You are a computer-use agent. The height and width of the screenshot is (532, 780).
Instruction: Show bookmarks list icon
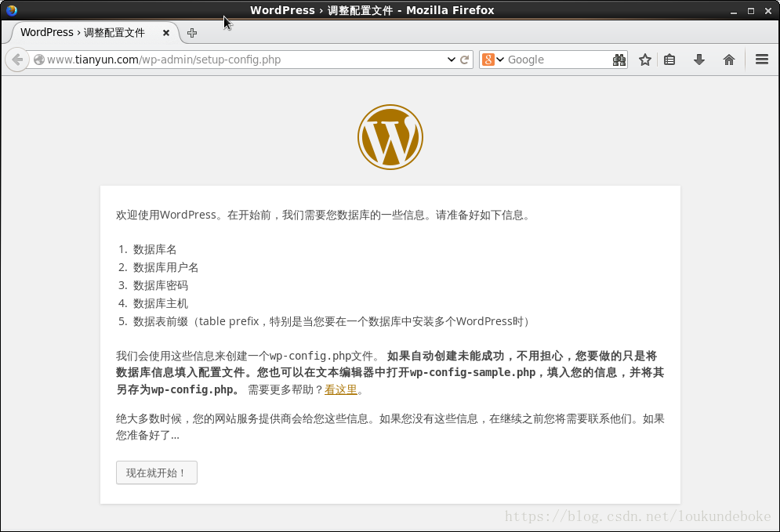[x=669, y=60]
